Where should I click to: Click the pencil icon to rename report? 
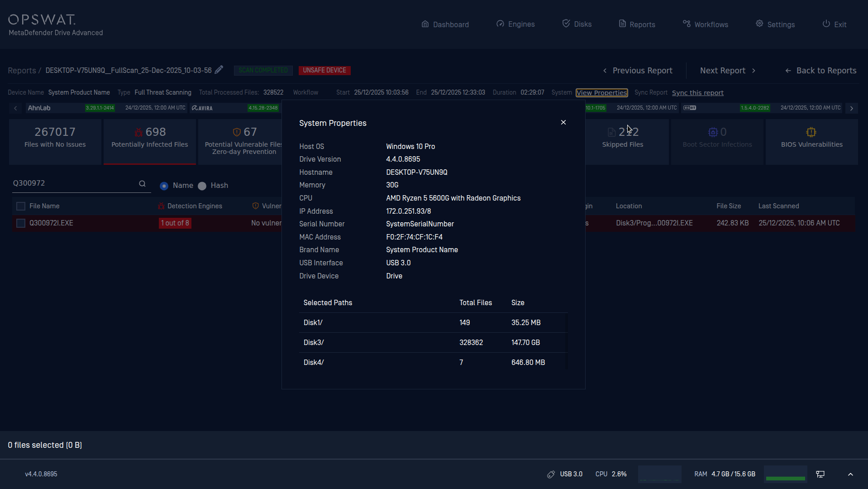coord(219,70)
